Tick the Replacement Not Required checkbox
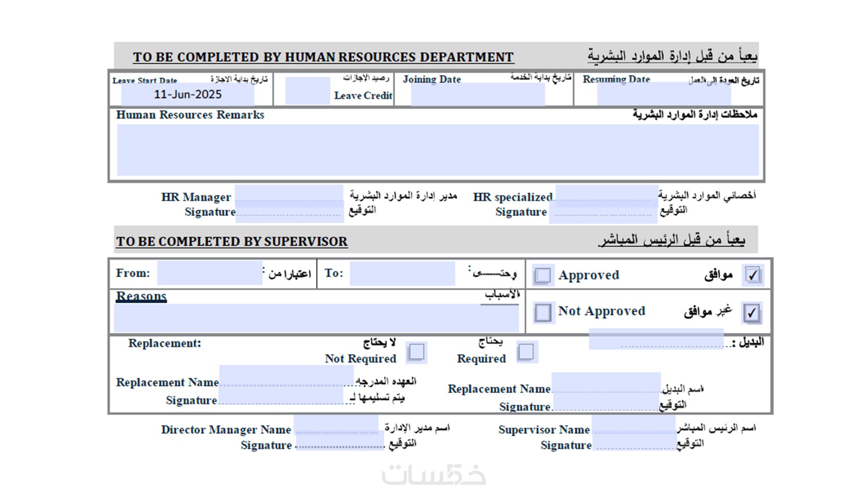The height and width of the screenshot is (495, 868). (x=417, y=352)
